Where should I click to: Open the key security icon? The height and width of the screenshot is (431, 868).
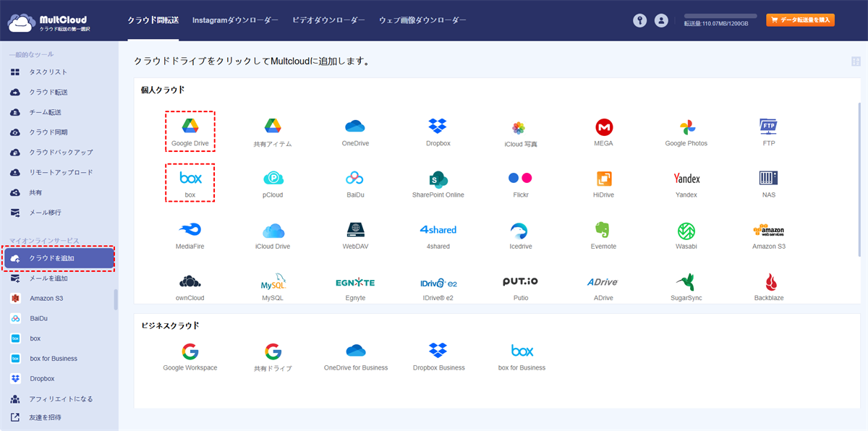tap(639, 20)
